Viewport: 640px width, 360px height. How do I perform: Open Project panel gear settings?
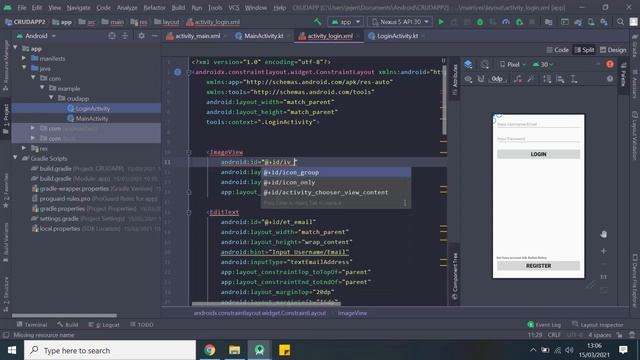point(141,36)
